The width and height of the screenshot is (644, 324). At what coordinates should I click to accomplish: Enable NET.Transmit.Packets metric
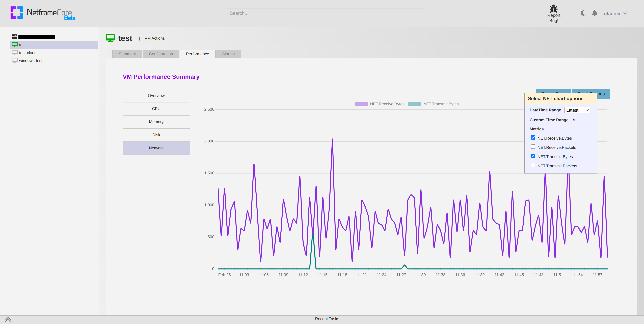pyautogui.click(x=533, y=165)
